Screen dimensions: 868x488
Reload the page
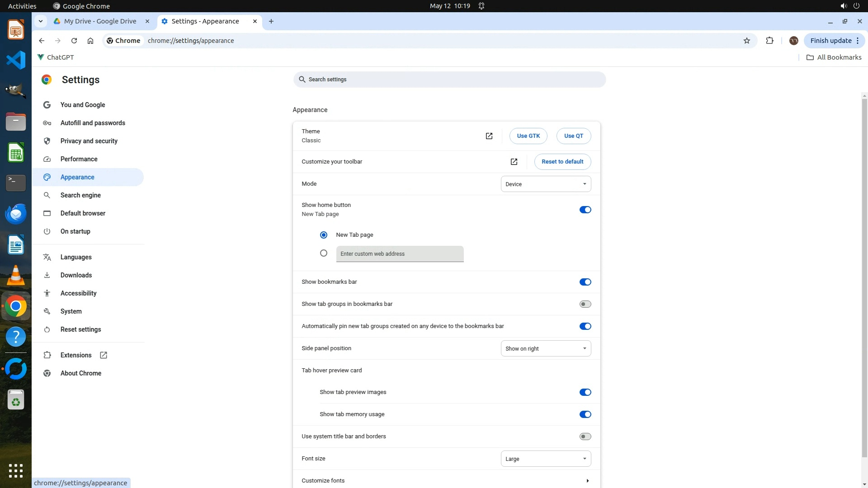[74, 41]
